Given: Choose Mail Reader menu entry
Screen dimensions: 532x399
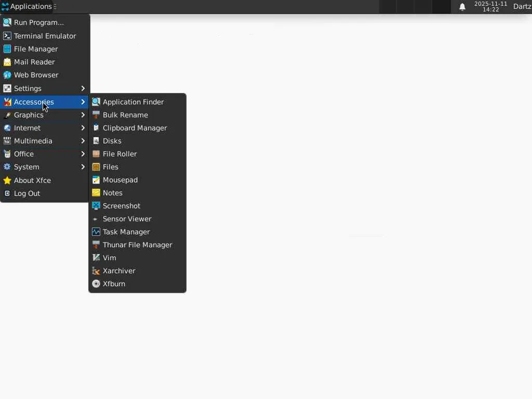Looking at the screenshot, I should click(x=45, y=62).
